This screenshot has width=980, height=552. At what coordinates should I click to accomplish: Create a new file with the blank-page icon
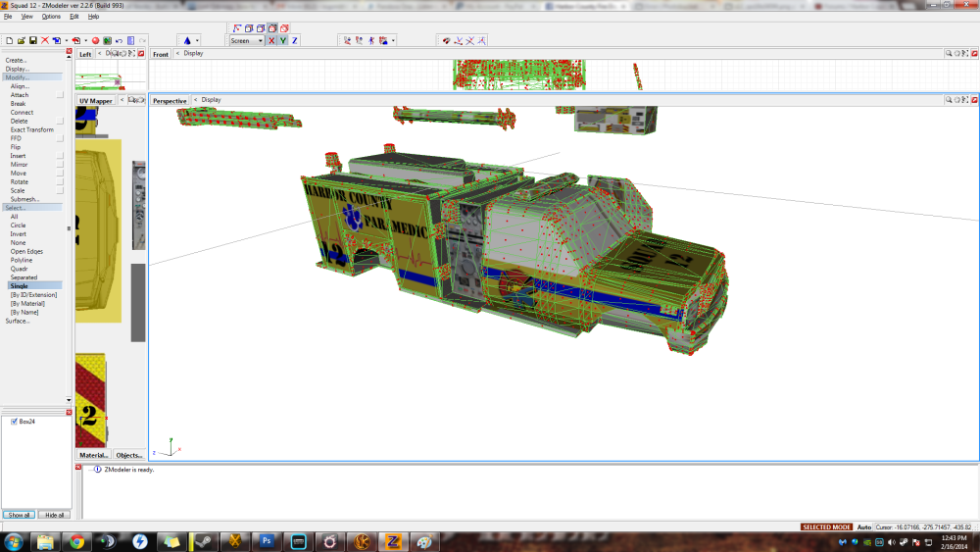10,40
